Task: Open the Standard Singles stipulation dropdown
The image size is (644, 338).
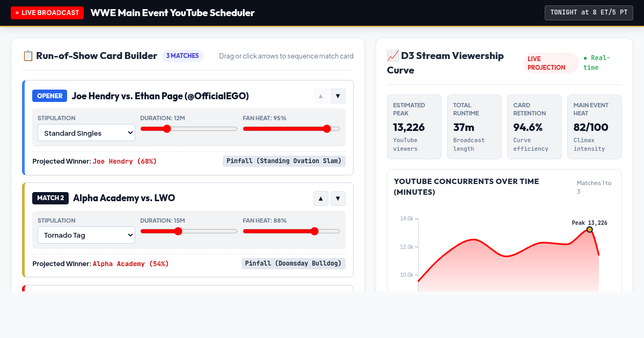Action: [x=86, y=133]
